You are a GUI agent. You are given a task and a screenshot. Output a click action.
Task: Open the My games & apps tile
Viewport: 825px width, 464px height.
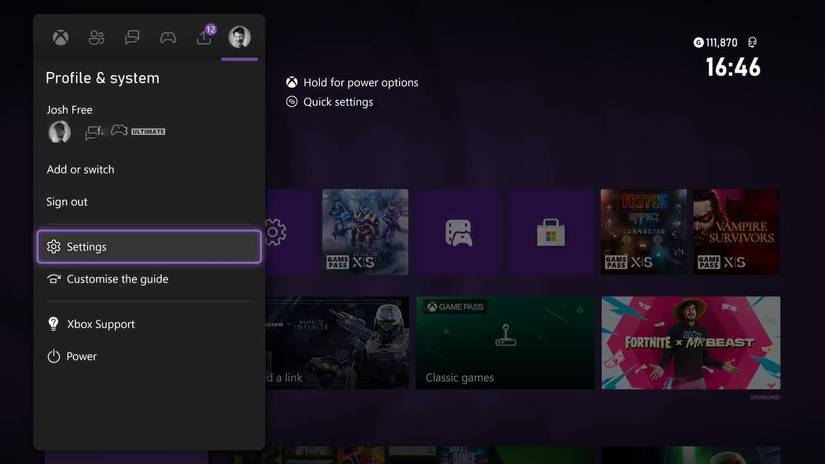click(458, 232)
